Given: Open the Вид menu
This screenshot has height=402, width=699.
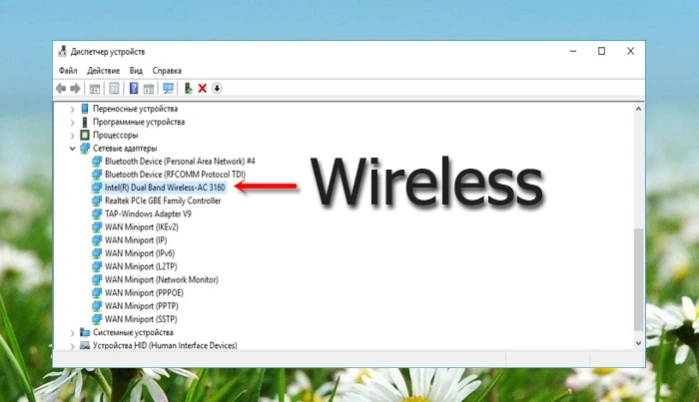Looking at the screenshot, I should (x=136, y=70).
